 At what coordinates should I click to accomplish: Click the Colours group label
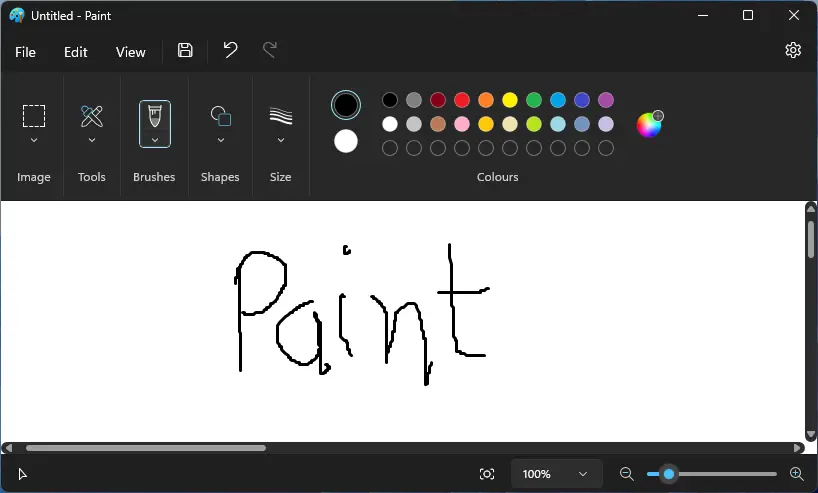pos(497,177)
